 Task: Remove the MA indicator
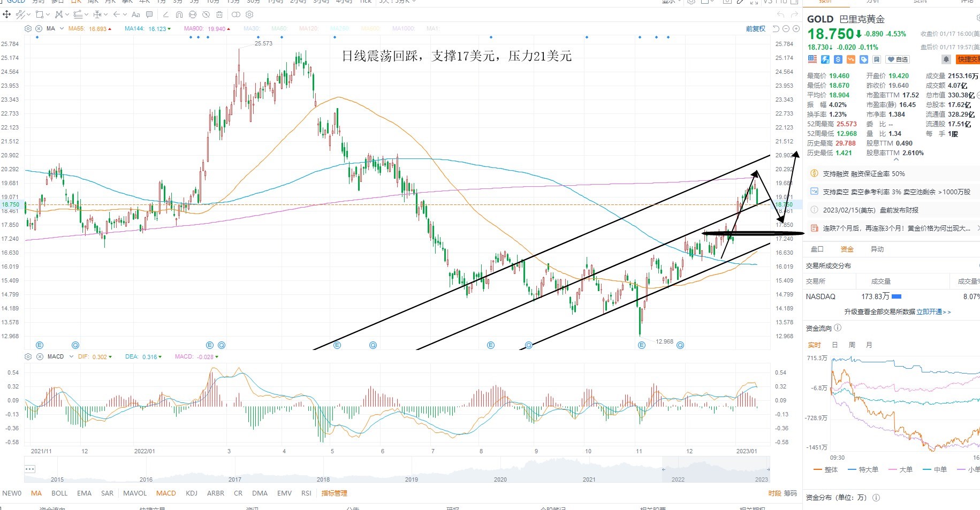point(38,28)
